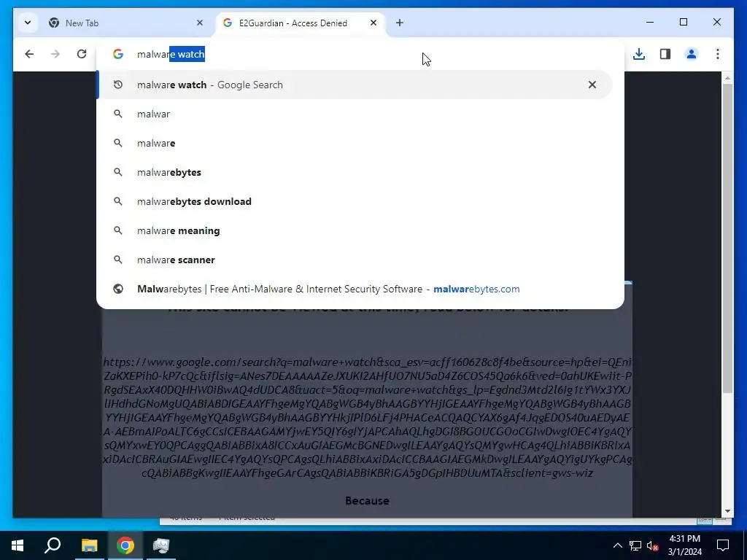Open the Windows Start menu
Viewport: 747px width, 560px height.
(x=18, y=545)
